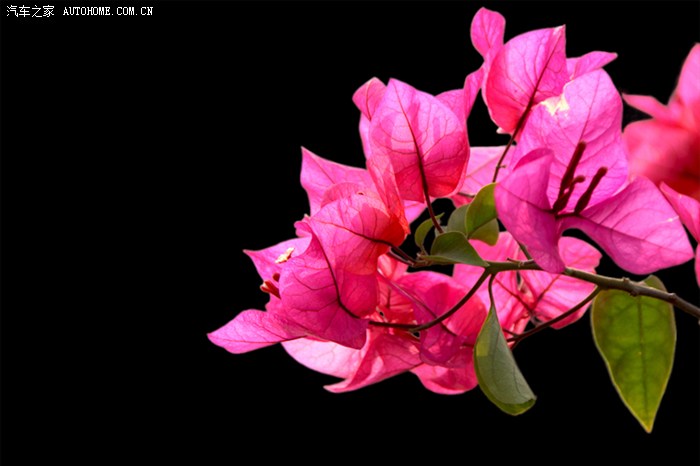Viewport: 700px width, 466px height.
Task: Click the brown woody stem on the right
Action: 630,286
